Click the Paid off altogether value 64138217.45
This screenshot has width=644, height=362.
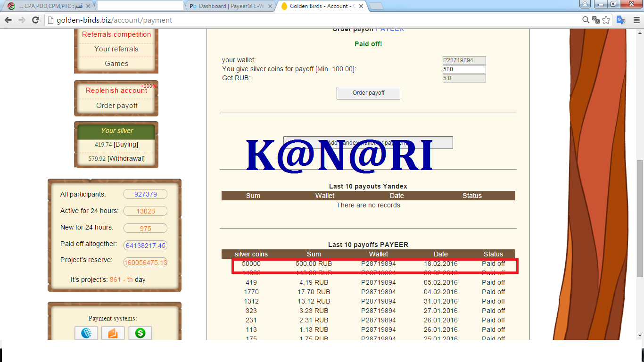point(145,246)
